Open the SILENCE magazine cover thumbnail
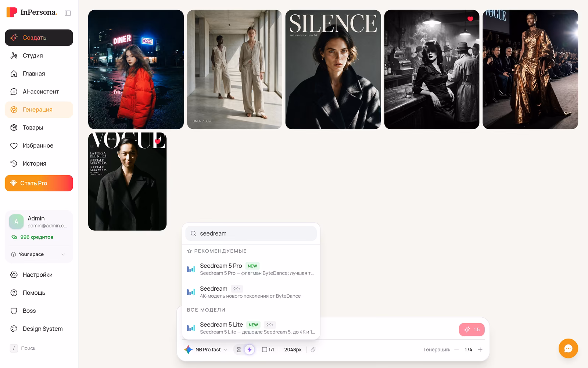The width and height of the screenshot is (588, 368). tap(333, 70)
